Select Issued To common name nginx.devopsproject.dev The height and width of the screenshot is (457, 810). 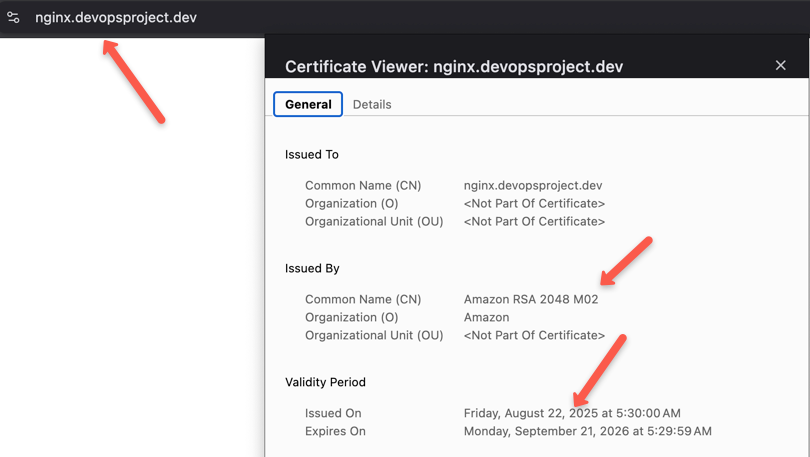533,185
